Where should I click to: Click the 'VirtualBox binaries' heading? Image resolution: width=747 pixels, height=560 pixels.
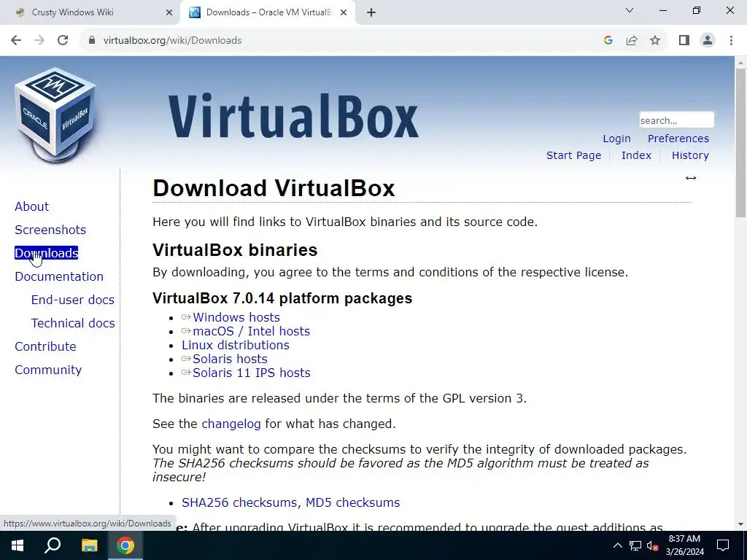tap(235, 250)
